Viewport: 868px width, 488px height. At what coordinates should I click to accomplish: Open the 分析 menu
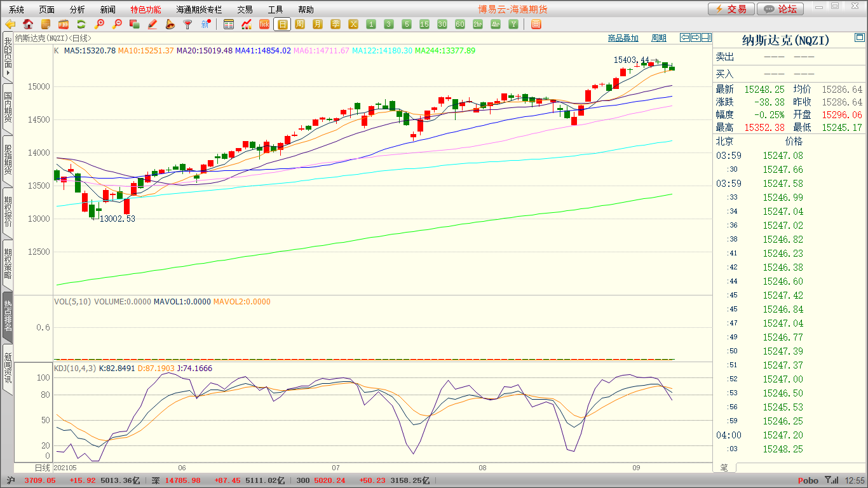click(78, 10)
